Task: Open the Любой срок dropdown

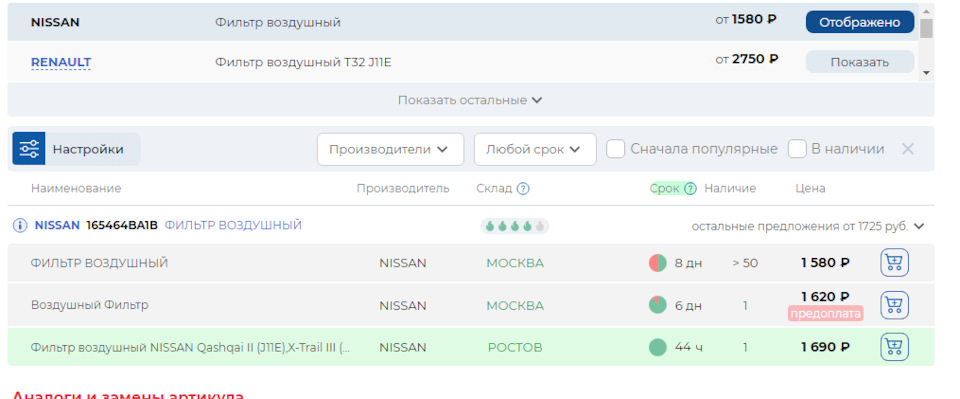Action: 535,149
